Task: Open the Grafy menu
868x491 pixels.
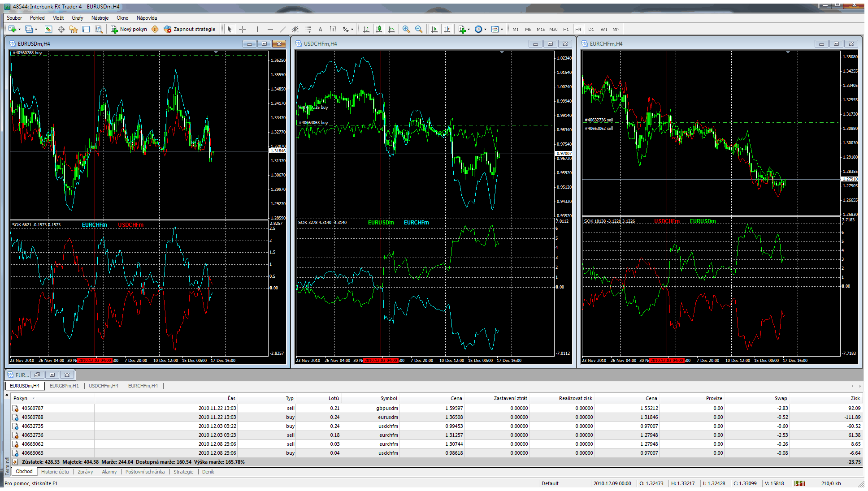Action: coord(78,18)
